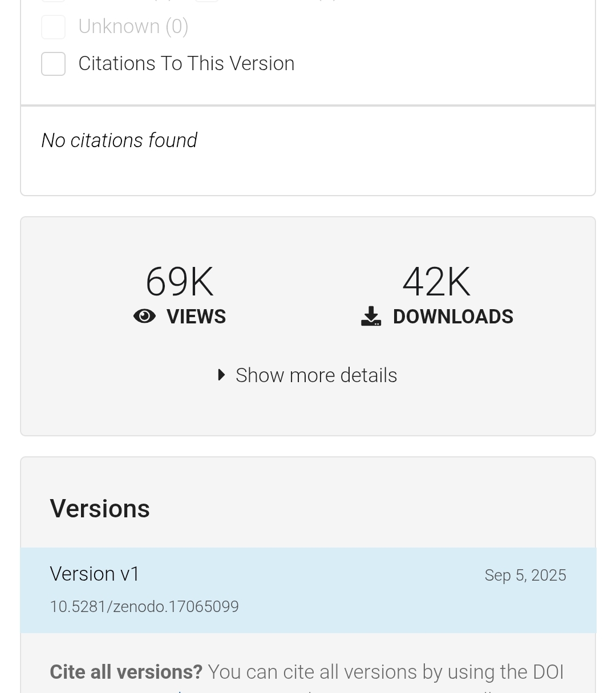Image resolution: width=616 pixels, height=693 pixels.
Task: Enable the Citations To This Version checkbox
Action: pyautogui.click(x=53, y=64)
